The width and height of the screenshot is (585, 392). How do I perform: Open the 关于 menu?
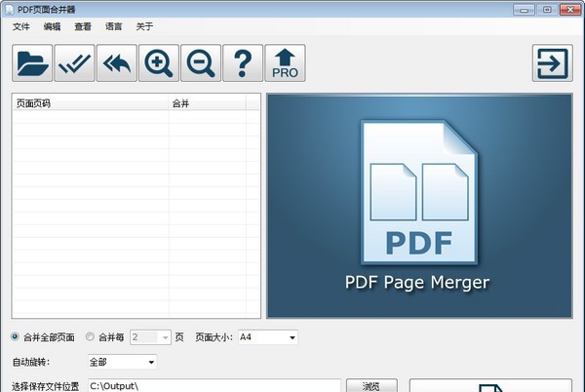(x=144, y=26)
